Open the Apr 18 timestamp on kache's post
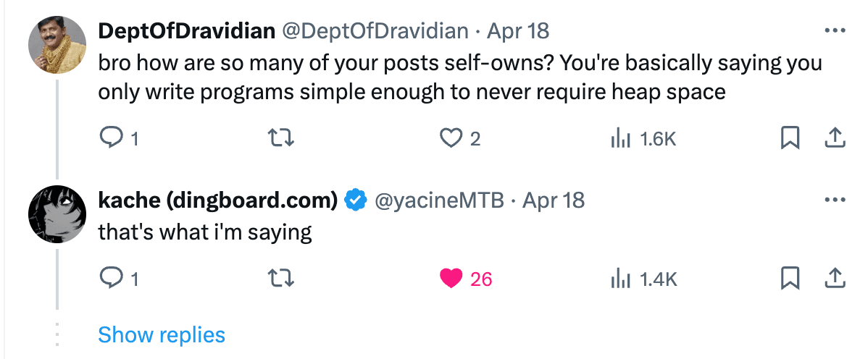Screen dimensions: 868x359 coord(553,200)
